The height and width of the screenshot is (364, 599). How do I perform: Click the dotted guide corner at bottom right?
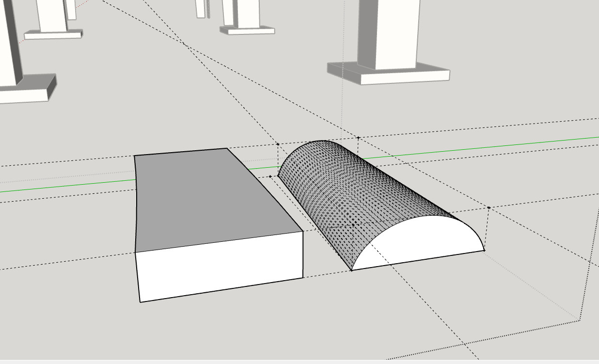[580, 320]
